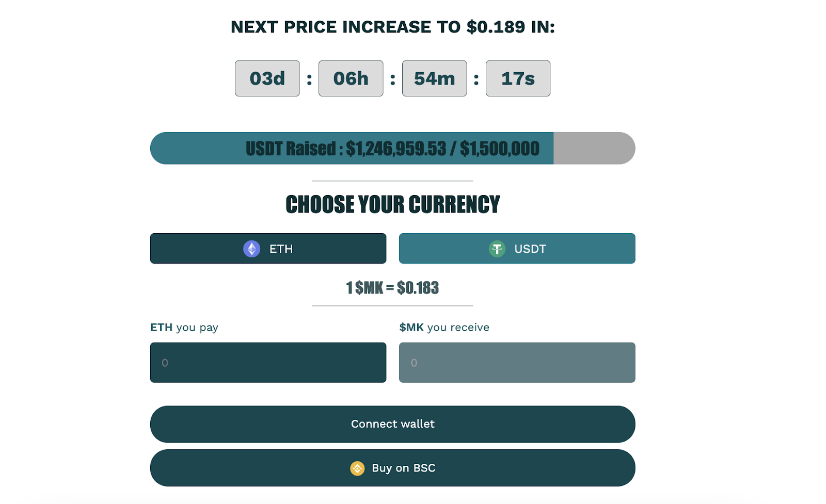Click the 06h hours countdown box

(351, 78)
